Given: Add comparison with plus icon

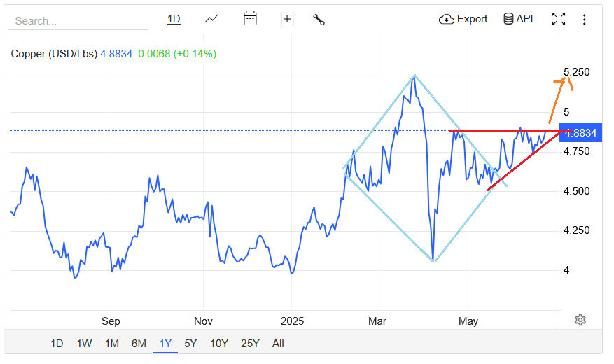Looking at the screenshot, I should click(x=287, y=19).
